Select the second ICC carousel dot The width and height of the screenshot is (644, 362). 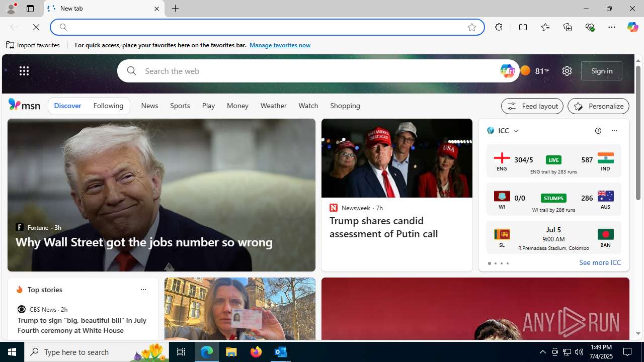pos(495,263)
